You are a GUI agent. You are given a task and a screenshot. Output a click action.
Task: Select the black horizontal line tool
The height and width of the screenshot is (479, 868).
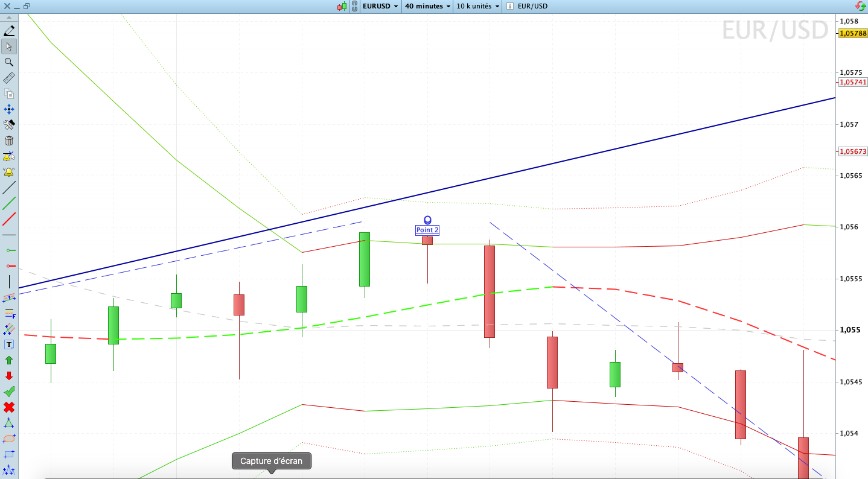pos(9,235)
